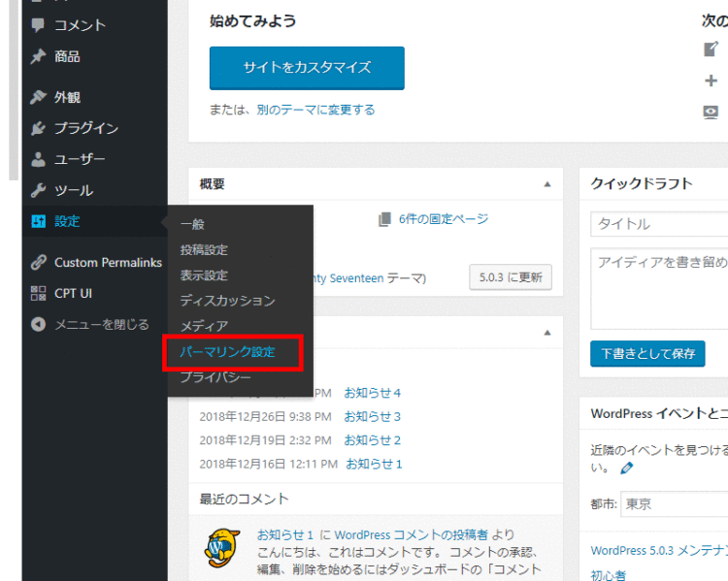
Task: Toggle the activity panel collapse arrow
Action: click(x=547, y=333)
